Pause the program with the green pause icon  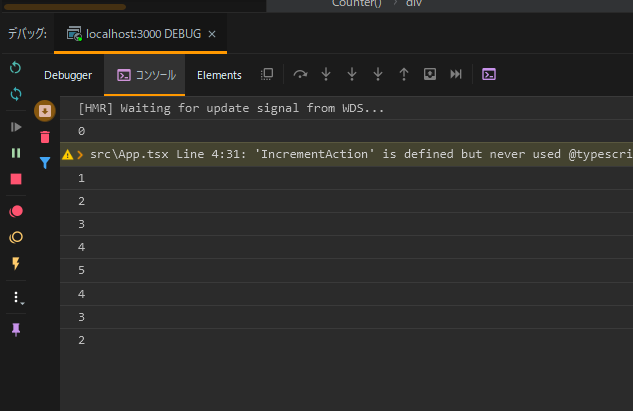click(16, 153)
